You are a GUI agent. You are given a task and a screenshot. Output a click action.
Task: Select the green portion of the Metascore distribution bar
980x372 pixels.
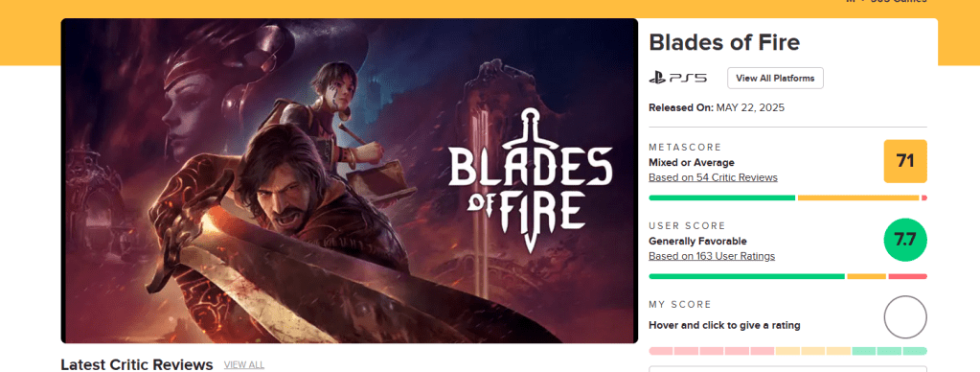(722, 198)
